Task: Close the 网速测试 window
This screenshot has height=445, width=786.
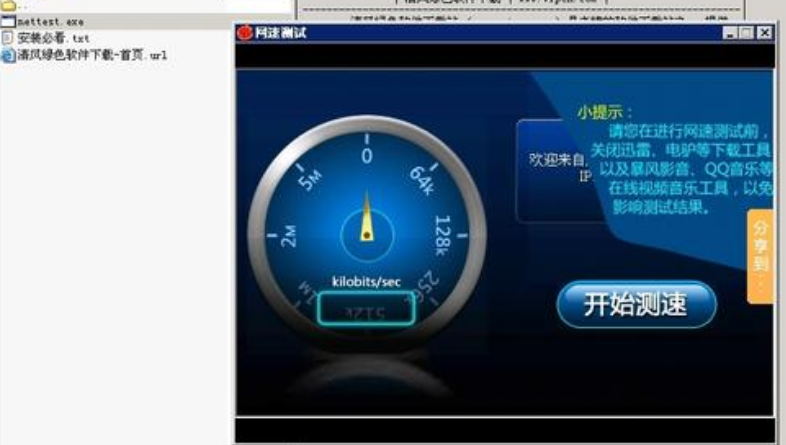Action: tap(764, 33)
